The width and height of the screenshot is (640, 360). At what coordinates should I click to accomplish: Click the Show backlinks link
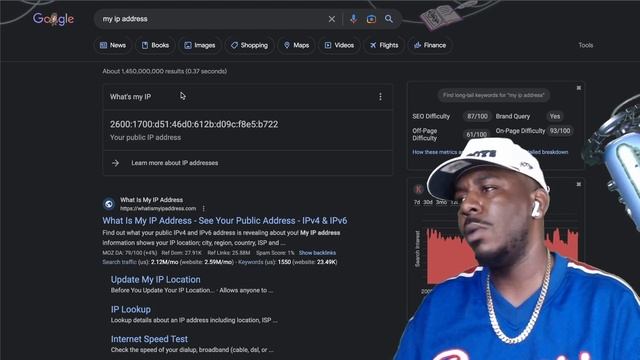coord(317,253)
